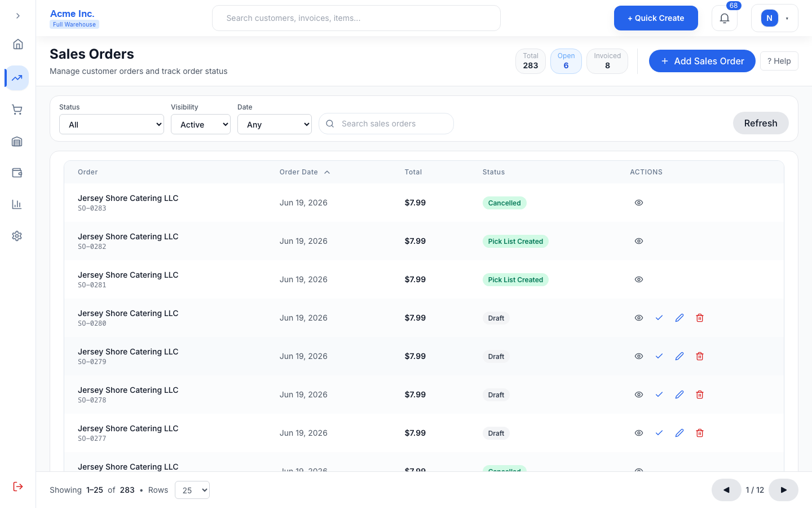View order SO-0282 with the eye icon
The height and width of the screenshot is (508, 812).
point(639,241)
